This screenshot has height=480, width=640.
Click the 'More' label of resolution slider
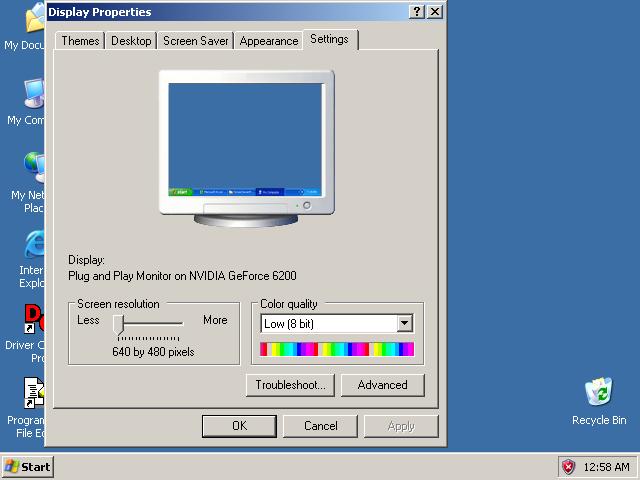pyautogui.click(x=215, y=320)
